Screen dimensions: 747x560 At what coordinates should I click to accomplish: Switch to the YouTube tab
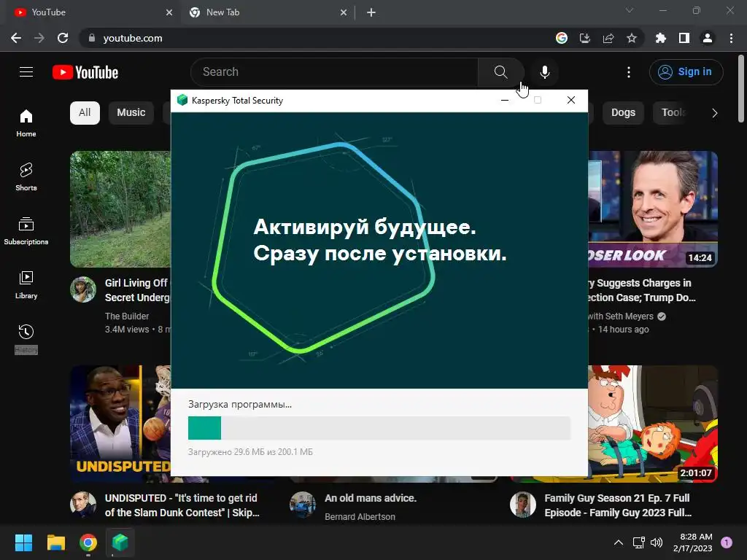click(90, 12)
